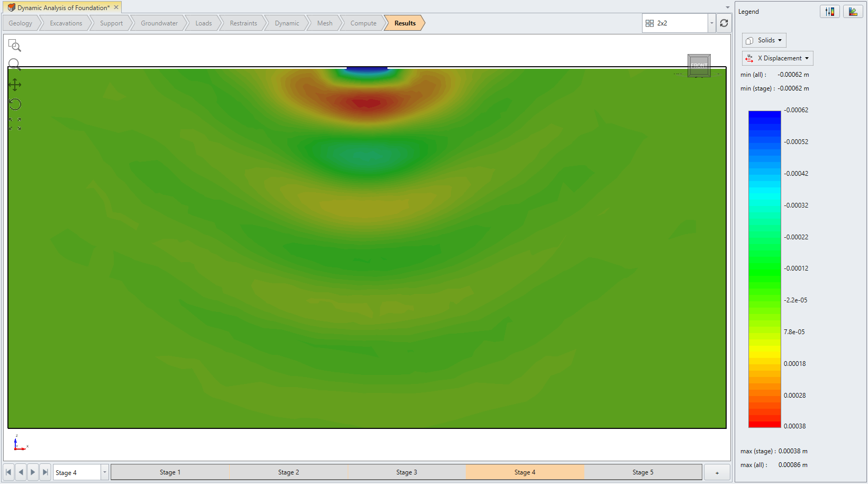
Task: Add a new stage with plus button
Action: pyautogui.click(x=717, y=472)
